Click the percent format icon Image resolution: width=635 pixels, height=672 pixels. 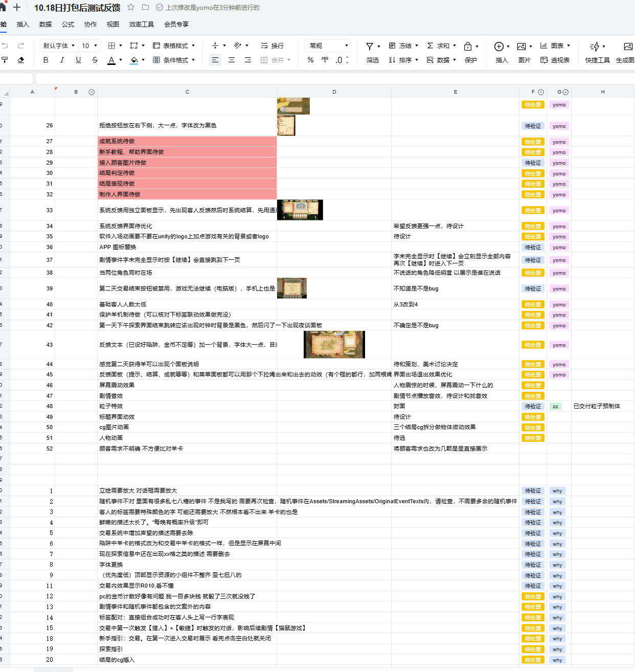click(310, 60)
